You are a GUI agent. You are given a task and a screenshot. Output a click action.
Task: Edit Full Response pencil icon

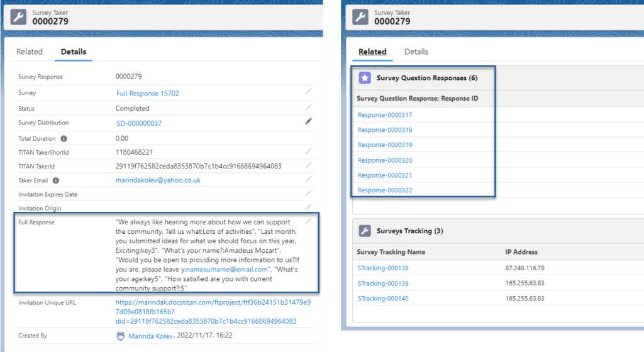point(308,221)
